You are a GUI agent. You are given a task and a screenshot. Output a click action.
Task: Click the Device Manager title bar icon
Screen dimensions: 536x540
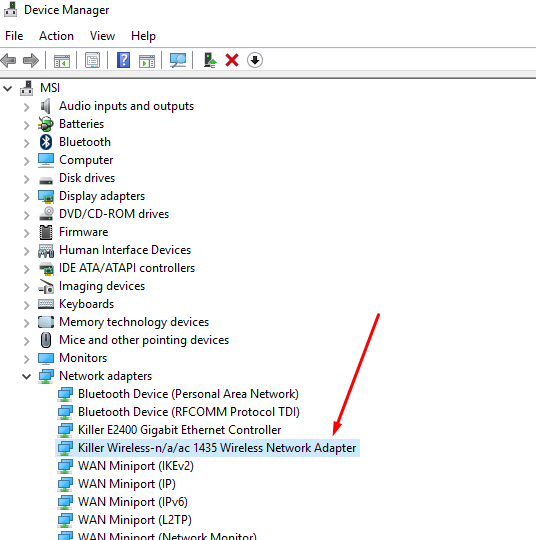click(x=10, y=9)
